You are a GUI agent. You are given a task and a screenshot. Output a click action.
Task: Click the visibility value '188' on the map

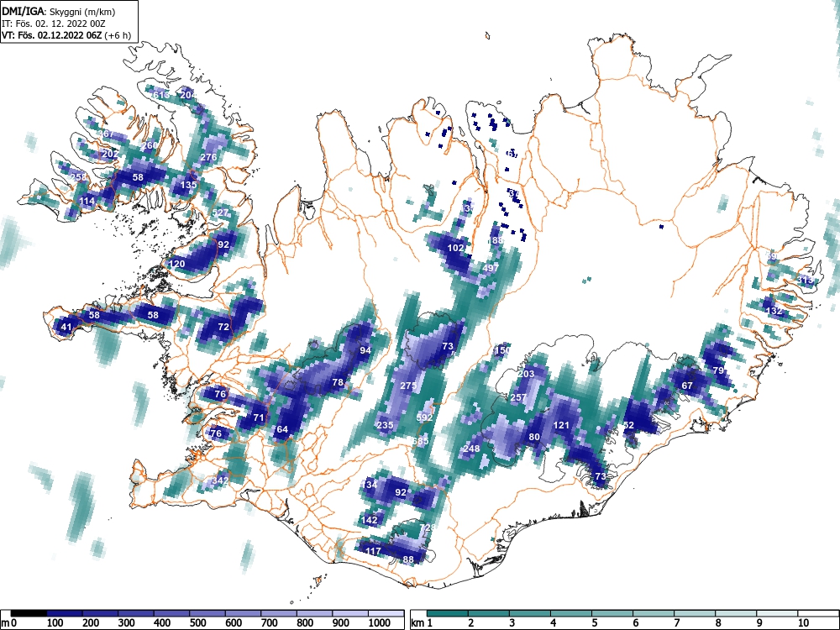pyautogui.click(x=496, y=240)
